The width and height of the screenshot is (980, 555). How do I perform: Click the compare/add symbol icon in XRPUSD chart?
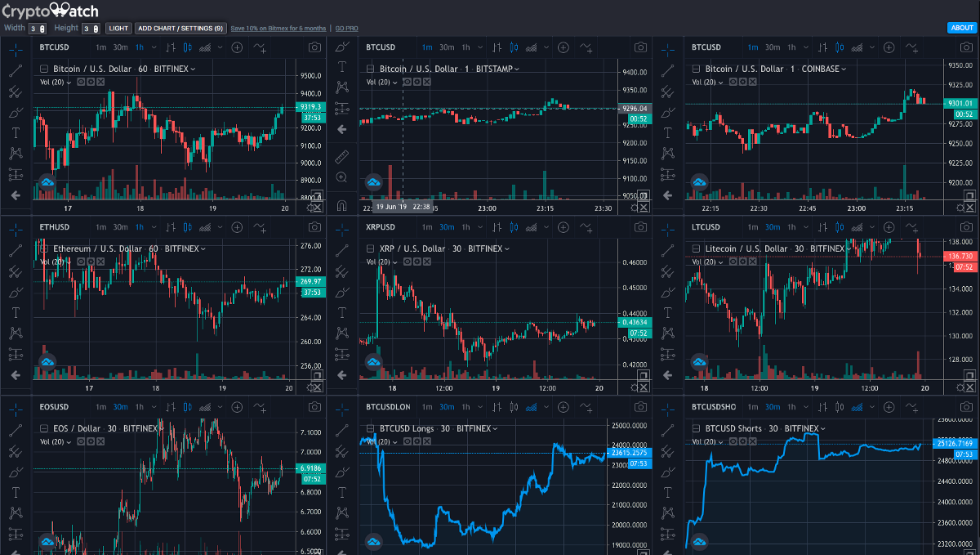(563, 227)
